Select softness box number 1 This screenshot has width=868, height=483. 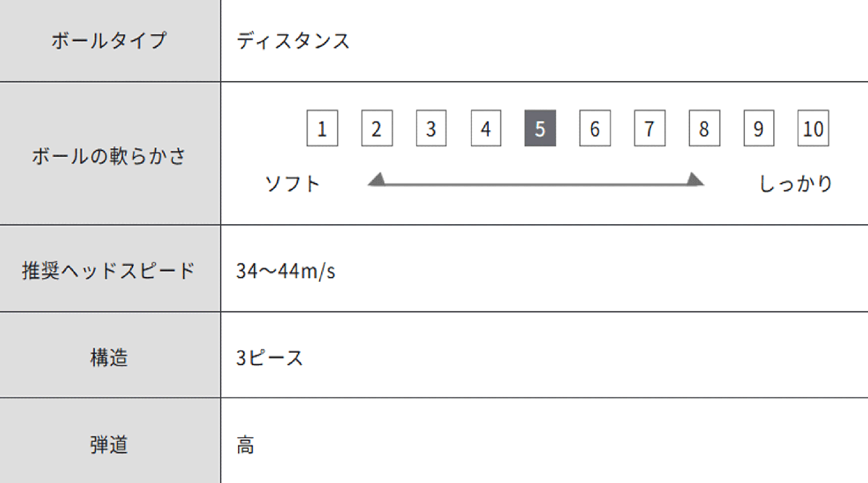pyautogui.click(x=322, y=129)
